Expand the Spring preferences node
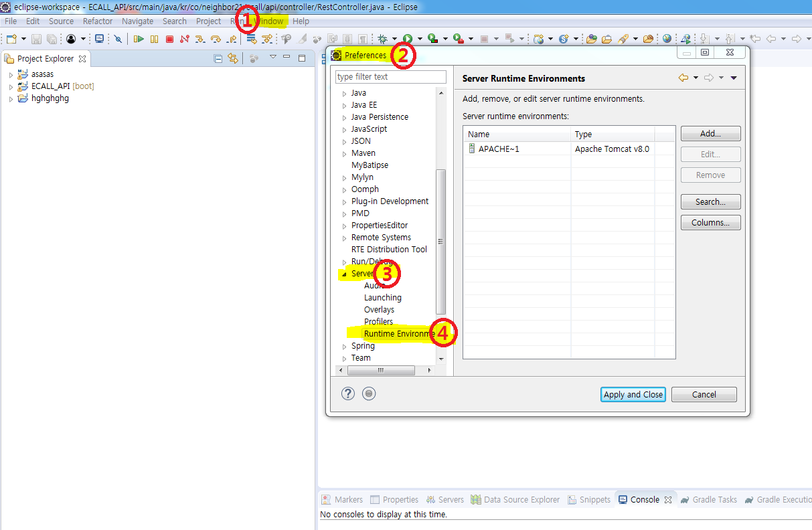This screenshot has height=530, width=812. point(344,346)
